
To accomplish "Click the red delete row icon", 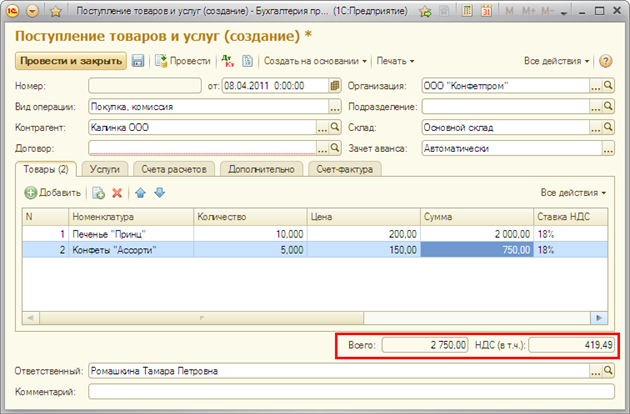I will [x=117, y=192].
